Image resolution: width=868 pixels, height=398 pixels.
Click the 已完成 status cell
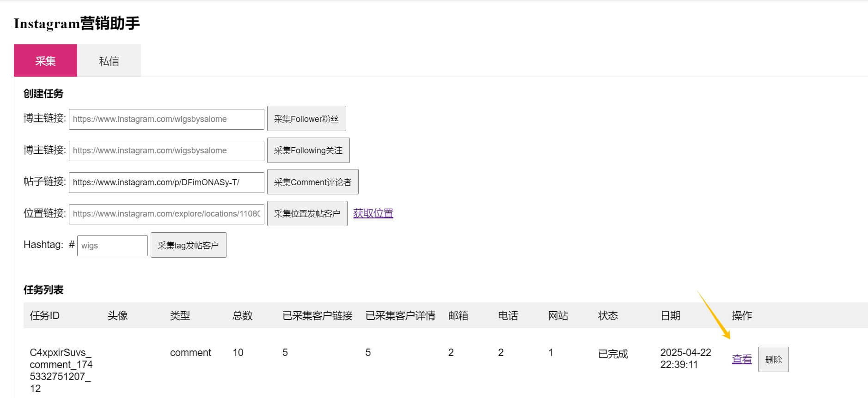613,354
